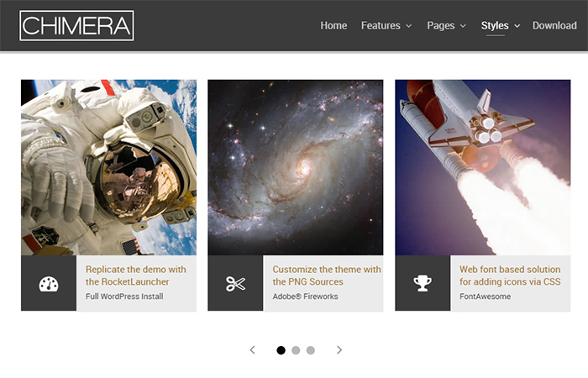
Task: Click the astronaut image thumbnail
Action: [x=108, y=167]
